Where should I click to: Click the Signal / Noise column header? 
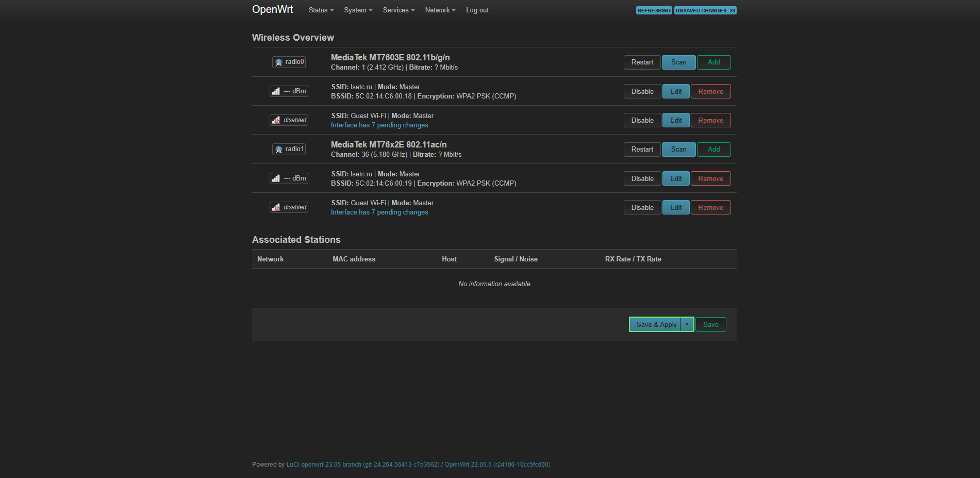click(x=516, y=259)
